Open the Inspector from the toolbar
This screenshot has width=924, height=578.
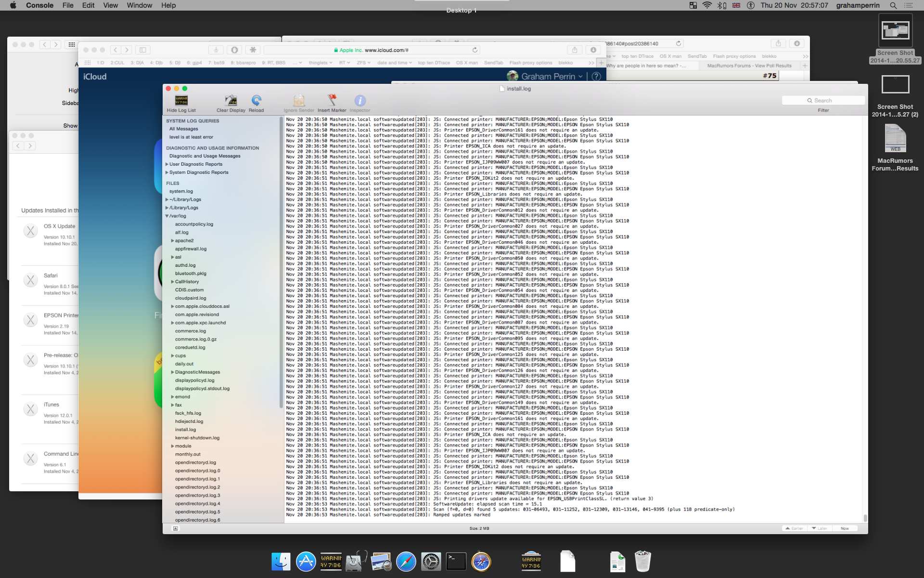(360, 101)
